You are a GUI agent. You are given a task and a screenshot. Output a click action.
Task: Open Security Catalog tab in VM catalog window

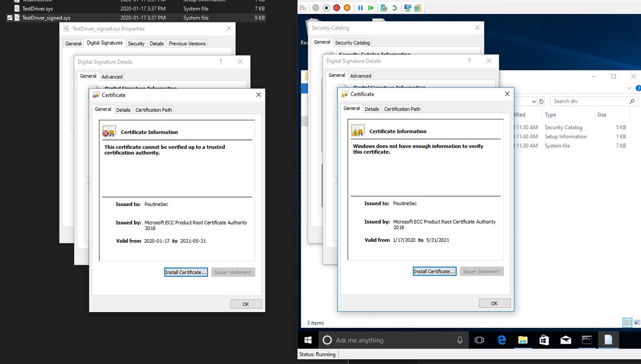[x=353, y=43]
